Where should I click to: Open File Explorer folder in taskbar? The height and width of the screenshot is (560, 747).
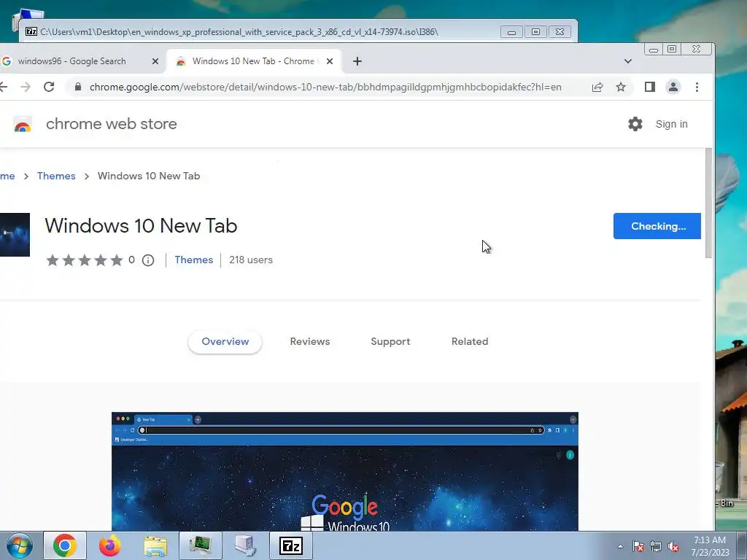coord(155,545)
